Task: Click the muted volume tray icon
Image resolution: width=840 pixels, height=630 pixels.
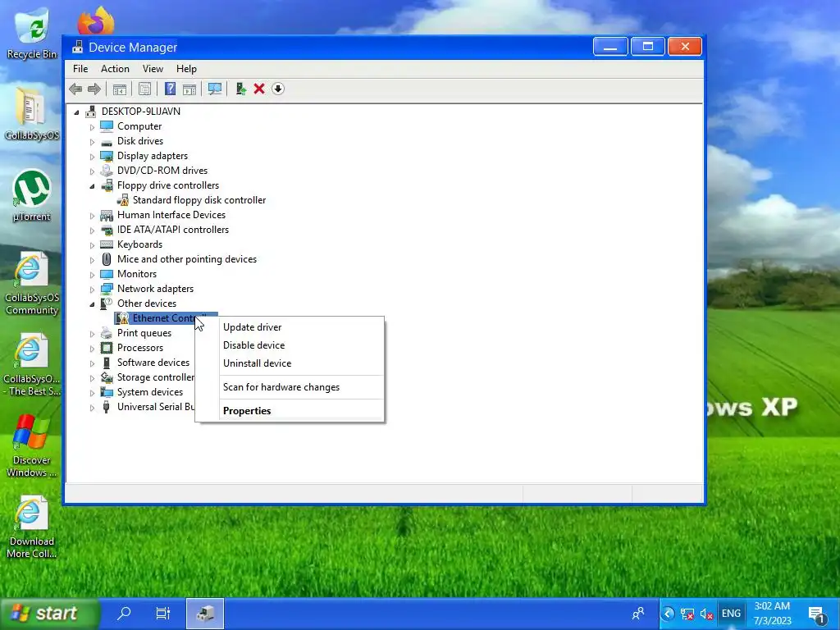Action: pyautogui.click(x=706, y=614)
